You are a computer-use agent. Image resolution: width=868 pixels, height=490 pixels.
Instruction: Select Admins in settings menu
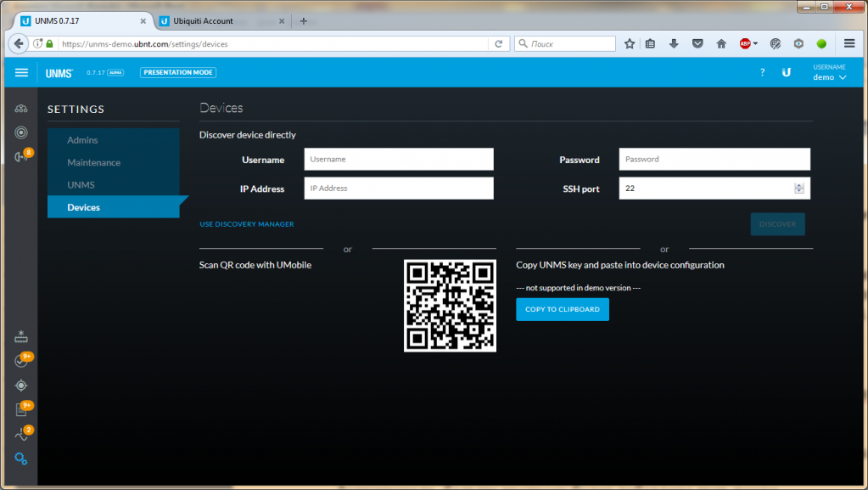[x=82, y=140]
